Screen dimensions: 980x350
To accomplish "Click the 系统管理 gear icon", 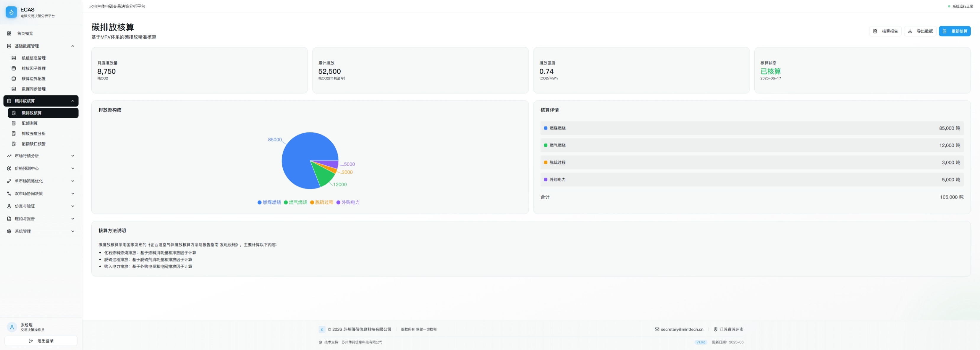I will pyautogui.click(x=9, y=231).
